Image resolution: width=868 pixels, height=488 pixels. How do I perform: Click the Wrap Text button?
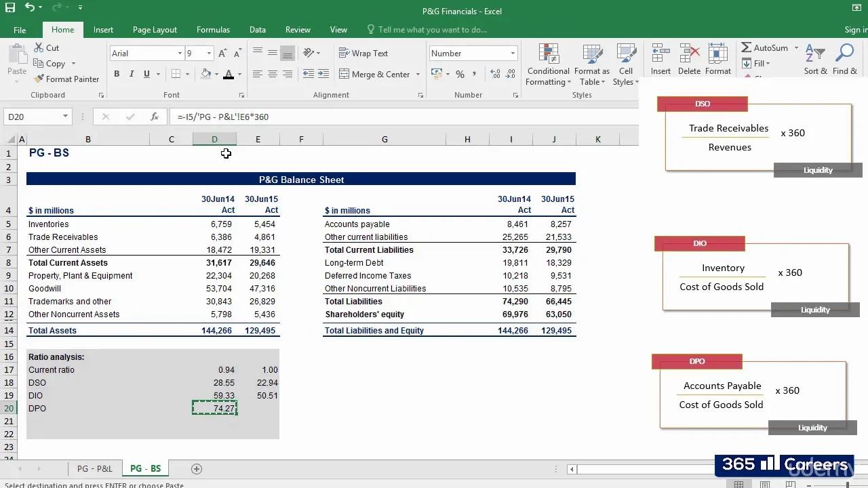(x=363, y=54)
